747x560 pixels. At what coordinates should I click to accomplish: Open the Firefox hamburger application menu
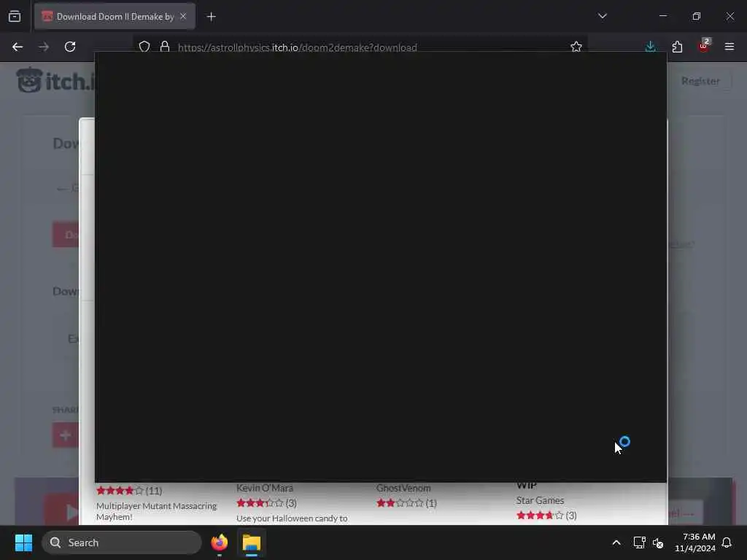click(729, 47)
